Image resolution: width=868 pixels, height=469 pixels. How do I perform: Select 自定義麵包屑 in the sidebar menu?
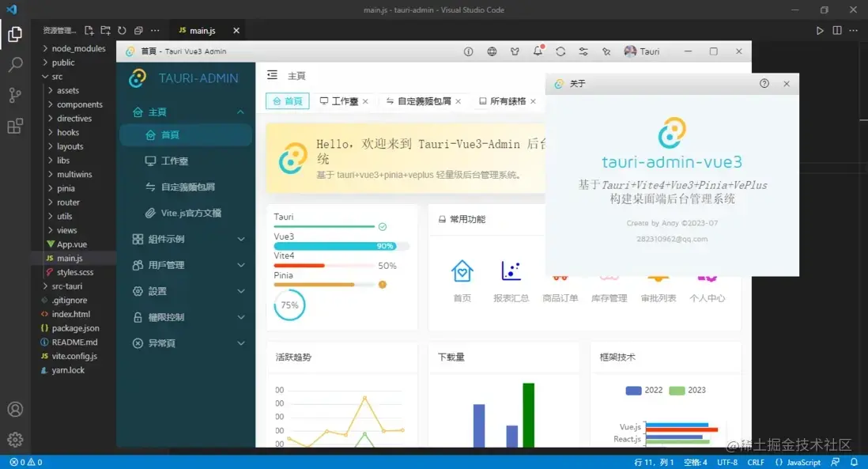[186, 187]
